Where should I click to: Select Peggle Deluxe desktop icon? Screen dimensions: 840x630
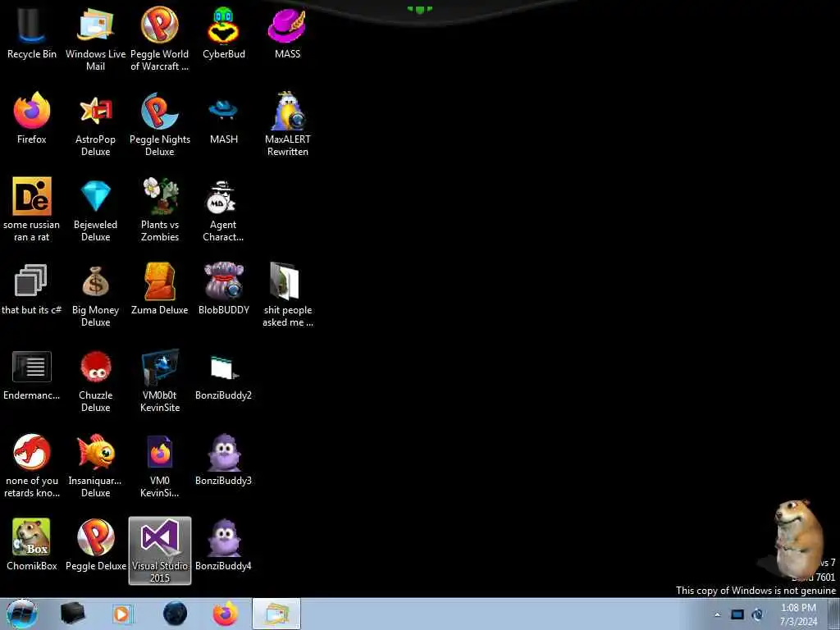[x=95, y=546]
